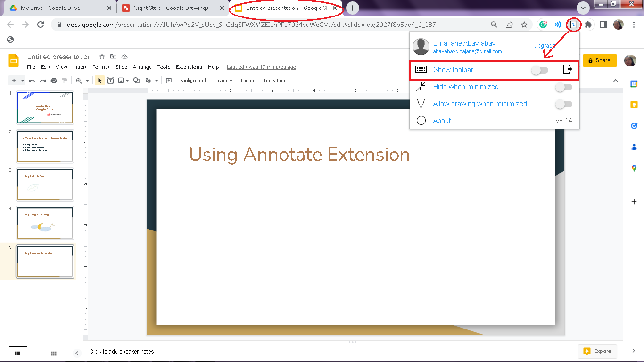This screenshot has height=362, width=644.
Task: Switch to filmstrip view
Action: pyautogui.click(x=18, y=353)
